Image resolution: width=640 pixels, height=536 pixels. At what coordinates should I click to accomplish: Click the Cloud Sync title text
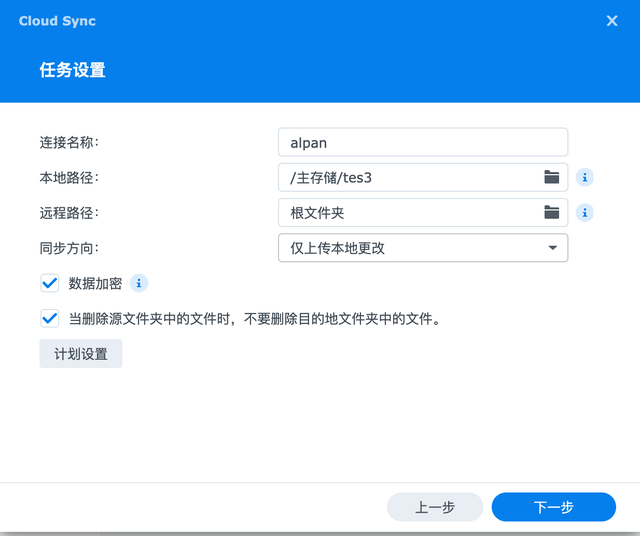[x=57, y=21]
